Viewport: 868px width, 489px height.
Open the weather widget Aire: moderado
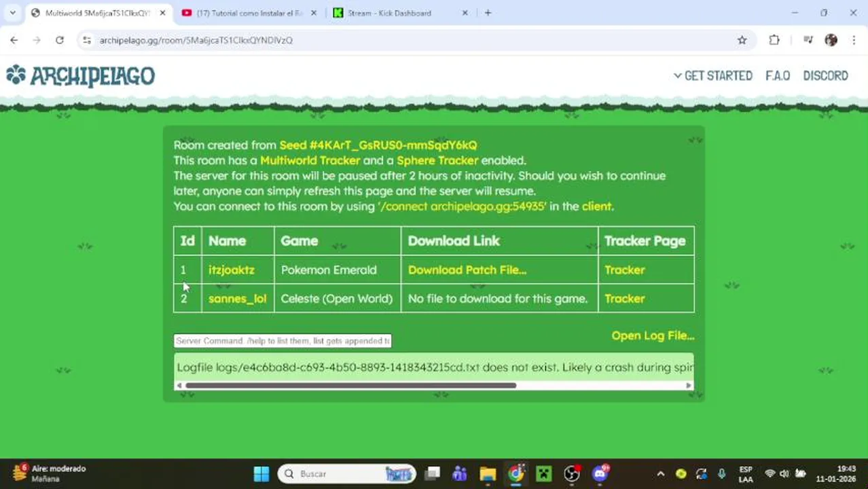(51, 473)
